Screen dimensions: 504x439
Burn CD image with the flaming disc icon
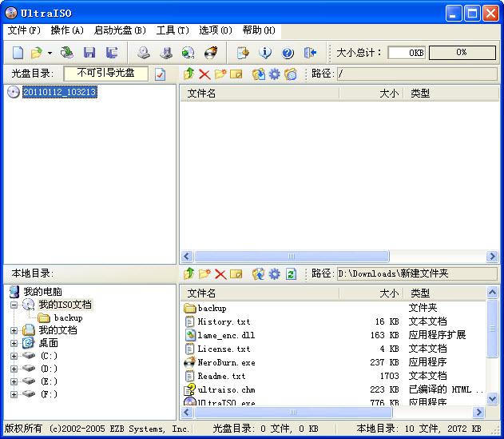(x=211, y=53)
